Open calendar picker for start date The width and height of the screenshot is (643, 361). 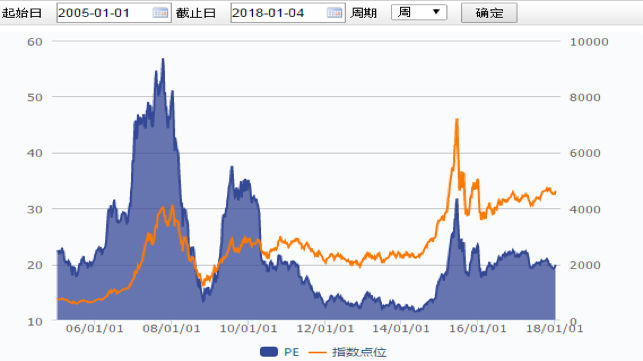click(x=160, y=13)
